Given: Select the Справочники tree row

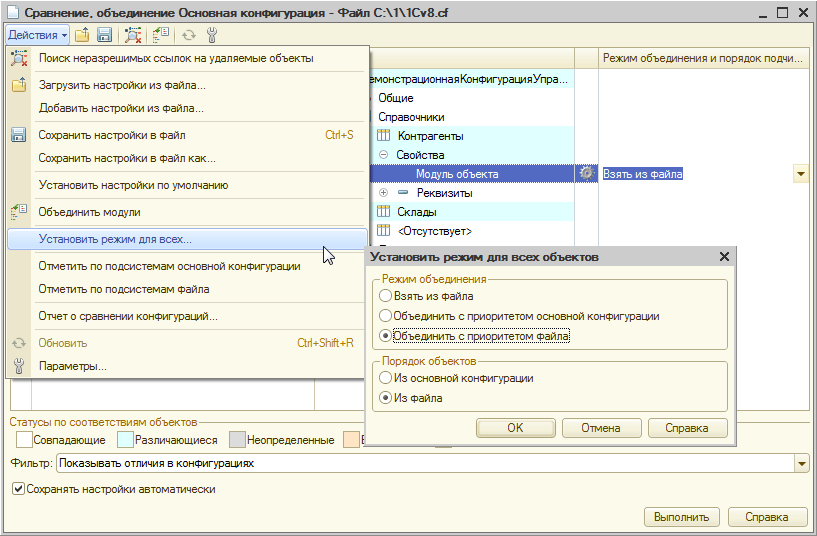Looking at the screenshot, I should point(472,117).
